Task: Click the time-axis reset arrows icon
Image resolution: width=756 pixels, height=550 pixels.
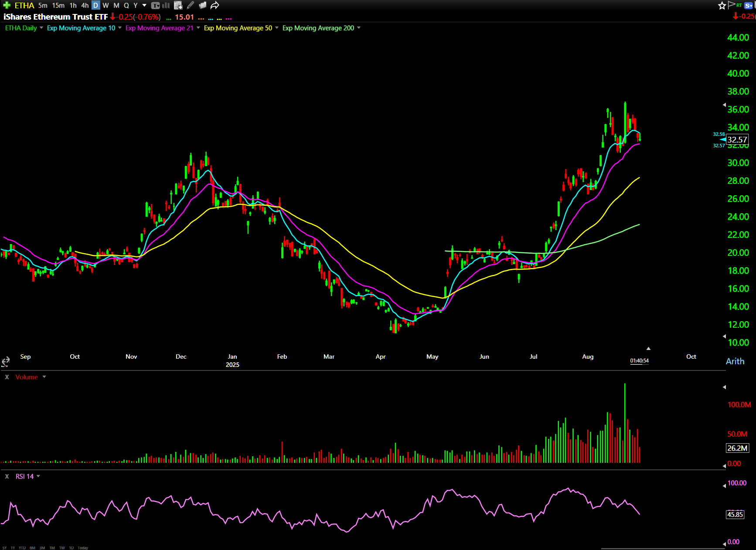Action: click(6, 361)
